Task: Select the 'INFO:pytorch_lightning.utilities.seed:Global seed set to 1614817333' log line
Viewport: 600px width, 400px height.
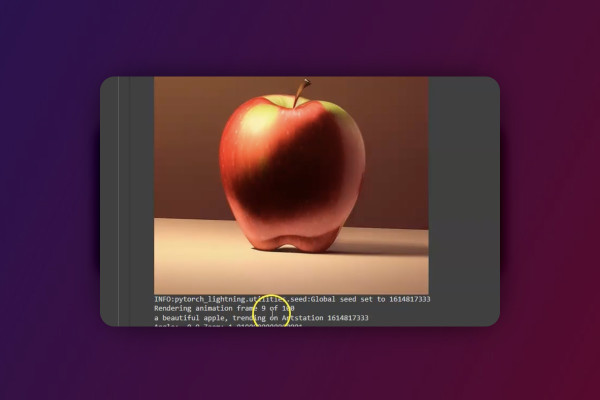Action: point(292,299)
